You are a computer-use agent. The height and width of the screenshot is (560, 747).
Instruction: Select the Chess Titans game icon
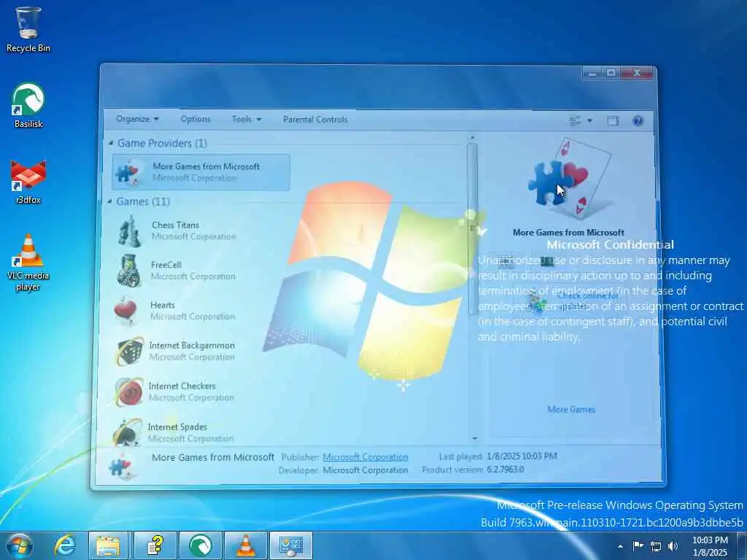[x=130, y=231]
